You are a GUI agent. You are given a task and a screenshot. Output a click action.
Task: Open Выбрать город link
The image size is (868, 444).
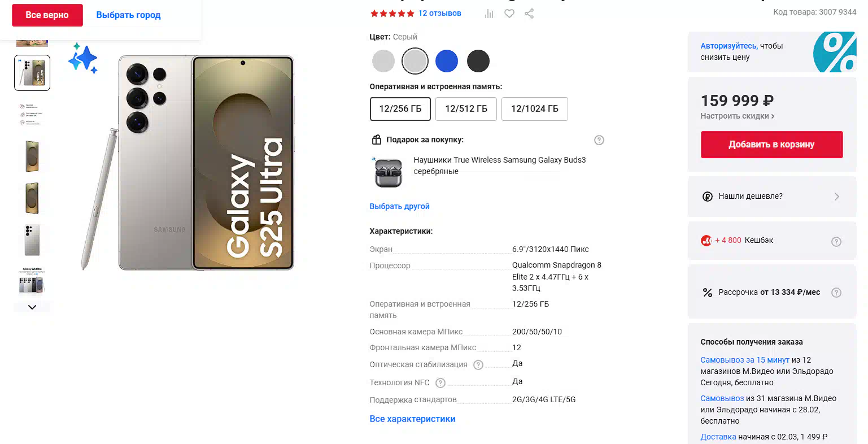128,15
